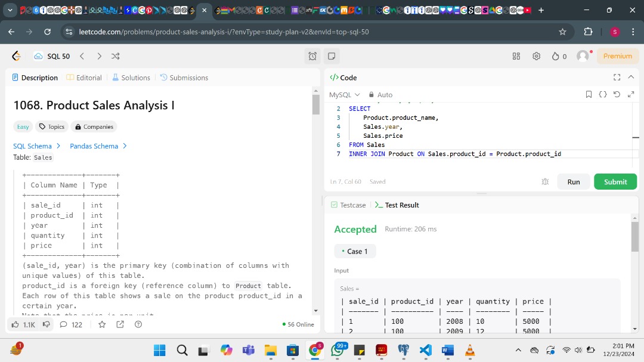Open the help question mark icon
The width and height of the screenshot is (644, 362).
(x=138, y=324)
